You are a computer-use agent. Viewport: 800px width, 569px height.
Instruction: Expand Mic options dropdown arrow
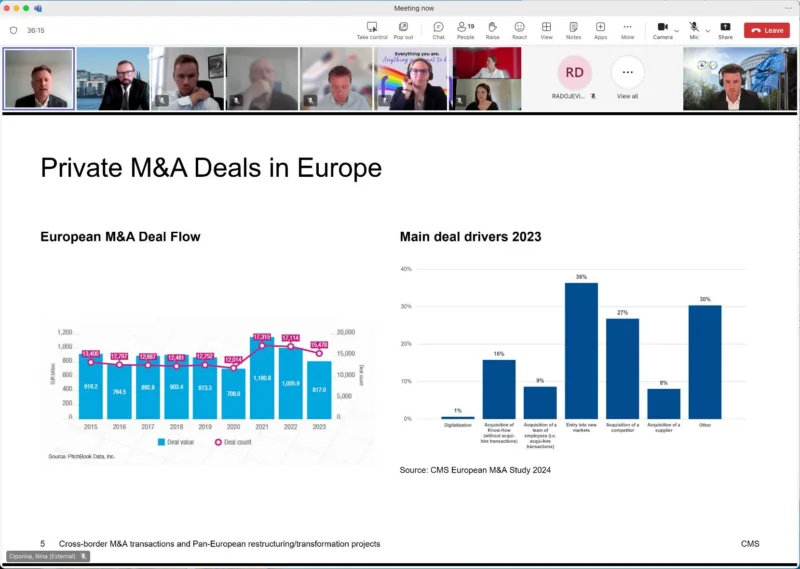[x=706, y=30]
